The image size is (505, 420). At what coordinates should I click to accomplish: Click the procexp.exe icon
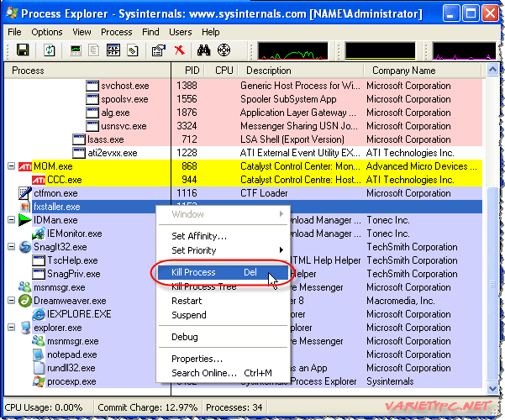(39, 381)
